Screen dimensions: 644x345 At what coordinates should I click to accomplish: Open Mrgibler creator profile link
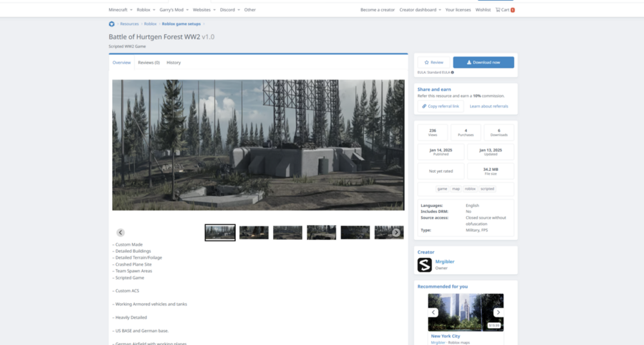click(445, 262)
